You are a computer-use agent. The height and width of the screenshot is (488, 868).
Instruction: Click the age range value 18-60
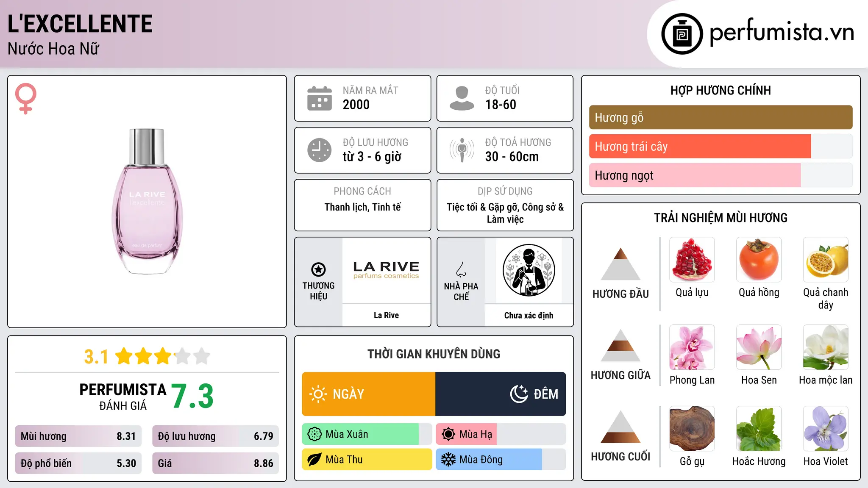(501, 105)
